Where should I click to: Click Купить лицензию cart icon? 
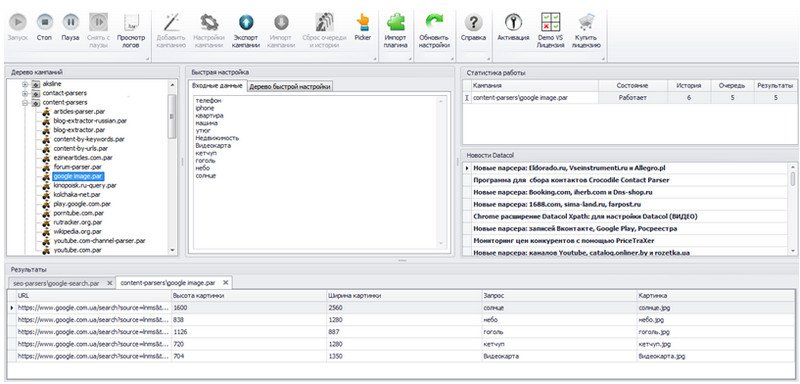pos(586,22)
